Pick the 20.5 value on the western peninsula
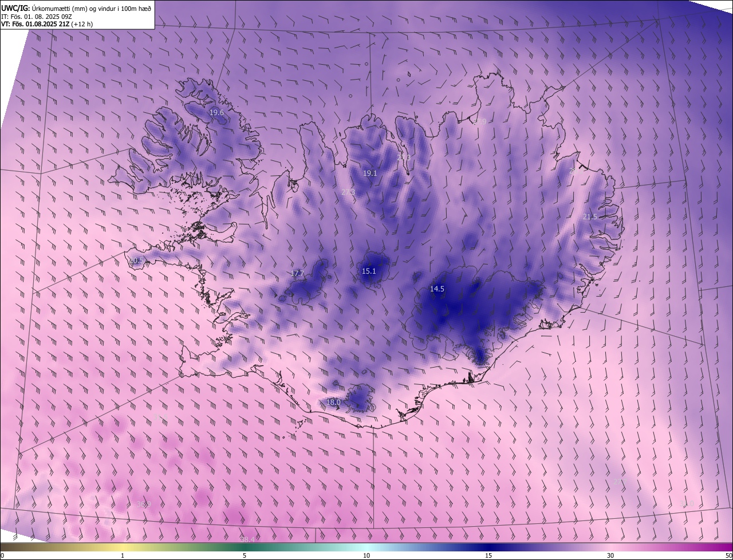733x560 pixels. (x=136, y=261)
